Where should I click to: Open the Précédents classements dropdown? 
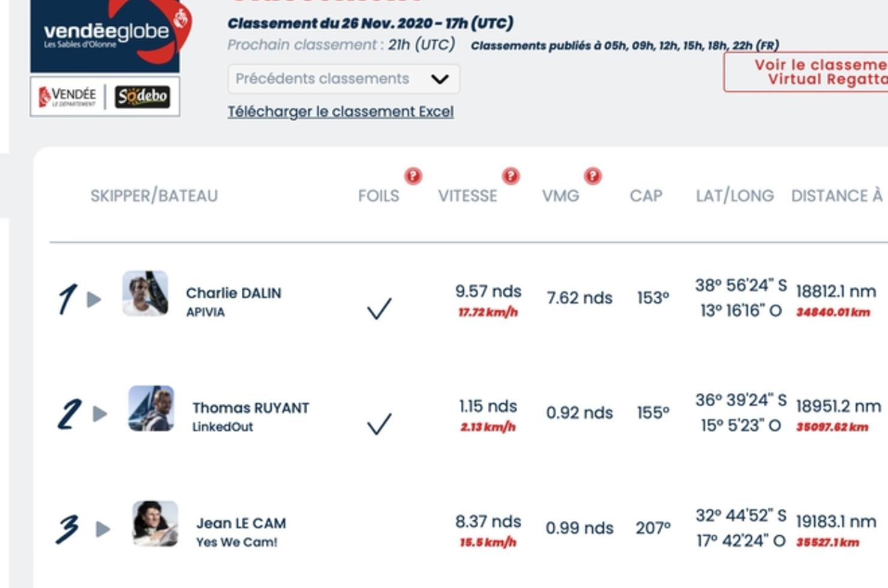343,79
